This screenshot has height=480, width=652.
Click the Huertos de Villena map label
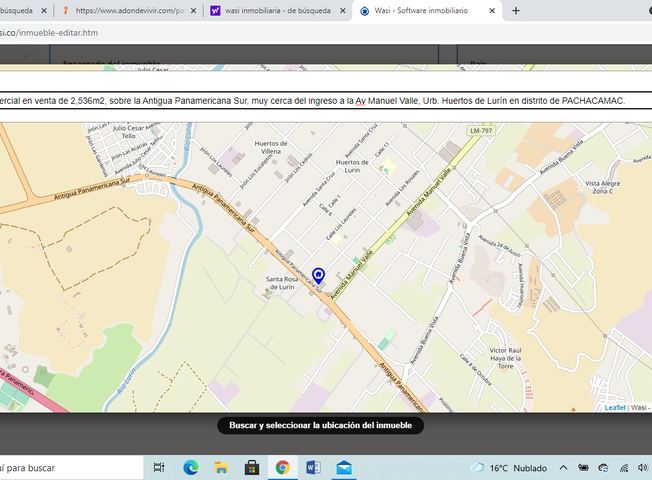271,147
